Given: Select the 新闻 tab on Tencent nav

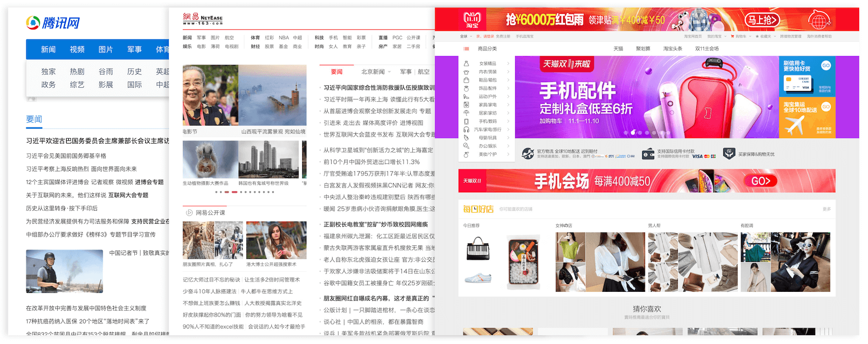Looking at the screenshot, I should [x=48, y=50].
